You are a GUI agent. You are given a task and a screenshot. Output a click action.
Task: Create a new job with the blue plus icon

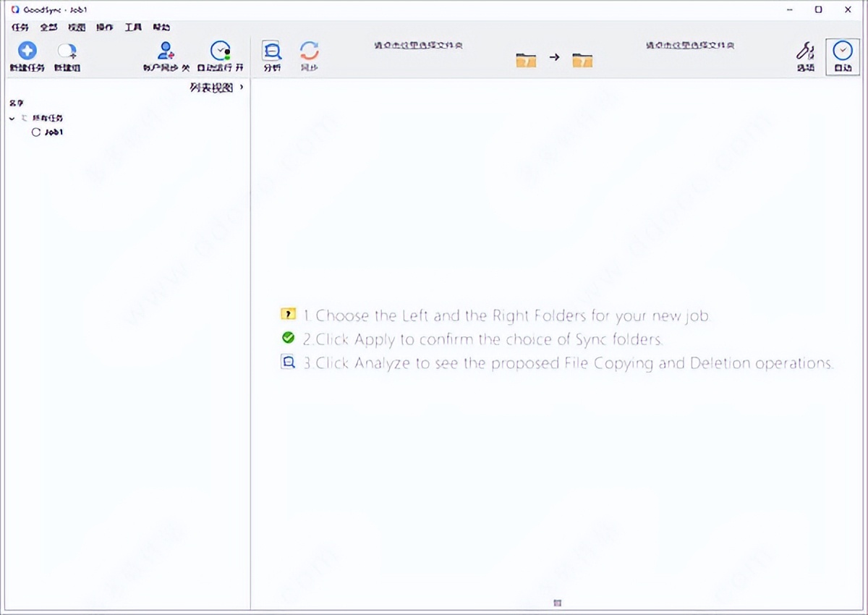pos(27,51)
